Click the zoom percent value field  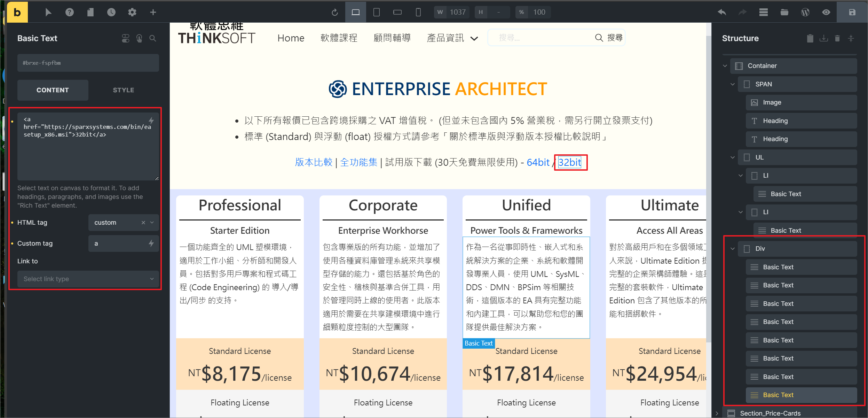click(539, 12)
